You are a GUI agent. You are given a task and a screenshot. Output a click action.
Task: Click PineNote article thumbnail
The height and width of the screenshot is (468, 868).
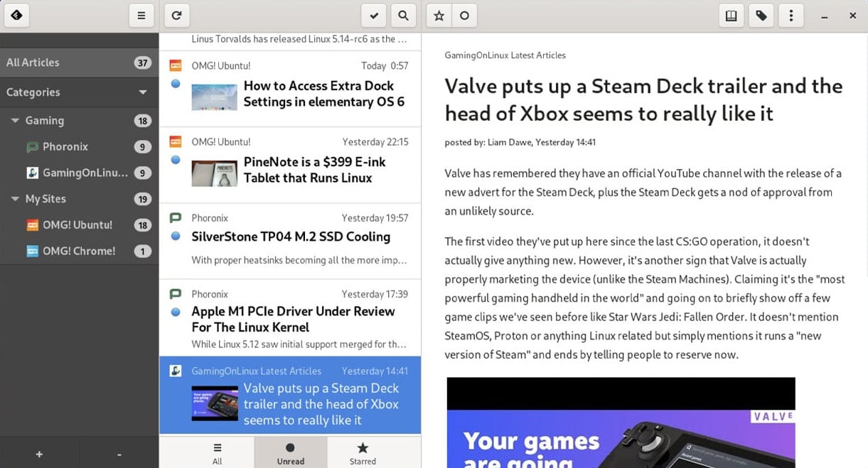click(x=214, y=173)
